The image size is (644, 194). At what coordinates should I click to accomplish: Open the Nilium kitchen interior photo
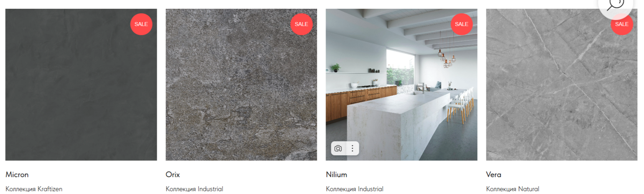click(401, 85)
